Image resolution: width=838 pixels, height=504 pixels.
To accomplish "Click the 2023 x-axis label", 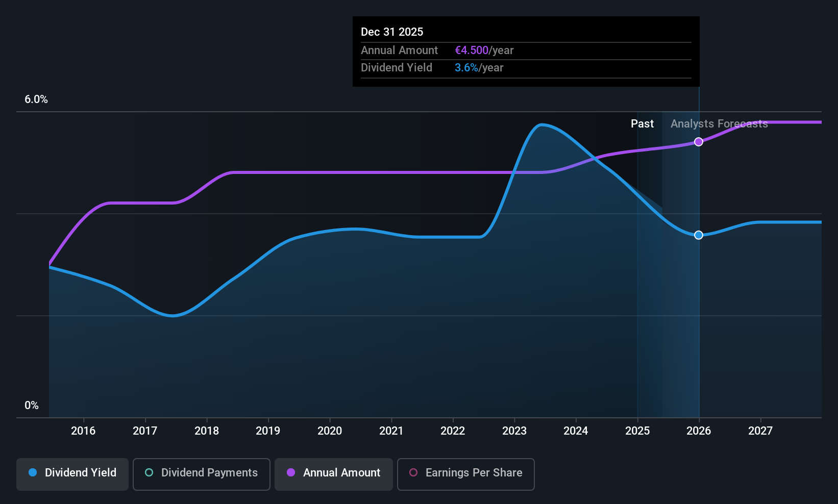I will point(514,431).
